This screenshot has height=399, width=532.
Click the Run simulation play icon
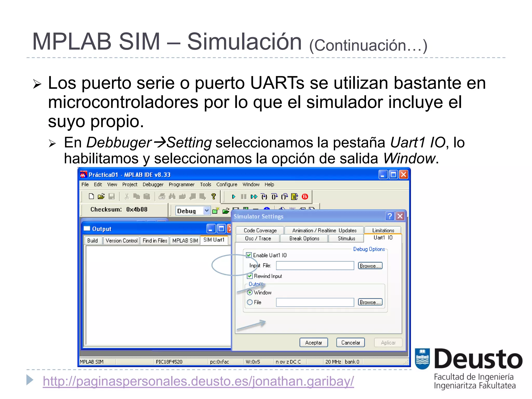pos(234,197)
